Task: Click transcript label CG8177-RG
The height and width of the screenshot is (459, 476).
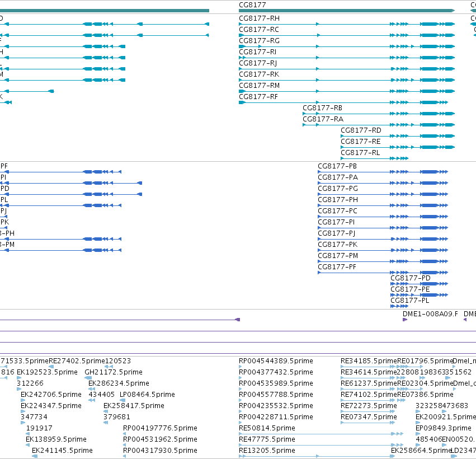Action: pyautogui.click(x=259, y=41)
